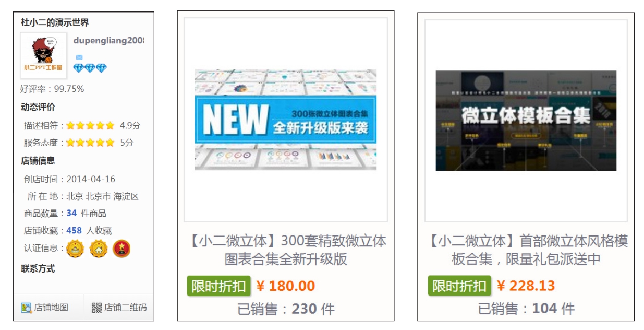Click the small message envelope icon

(x=79, y=57)
